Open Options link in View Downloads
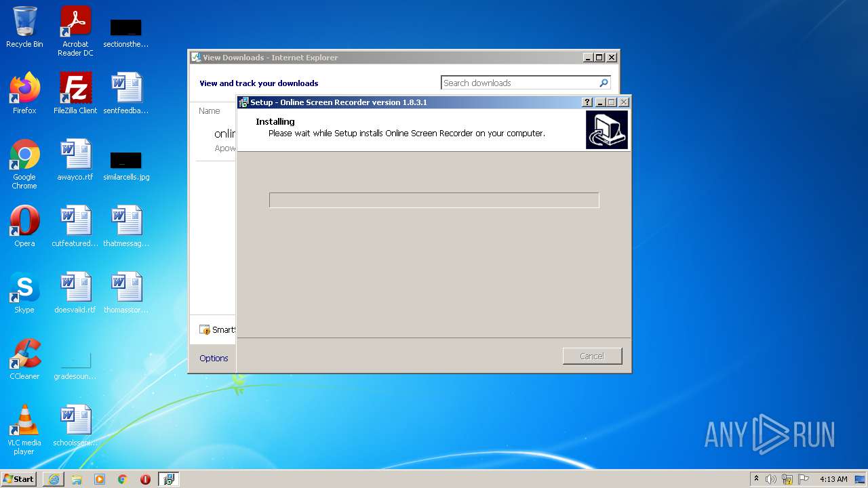The image size is (868, 488). [214, 358]
